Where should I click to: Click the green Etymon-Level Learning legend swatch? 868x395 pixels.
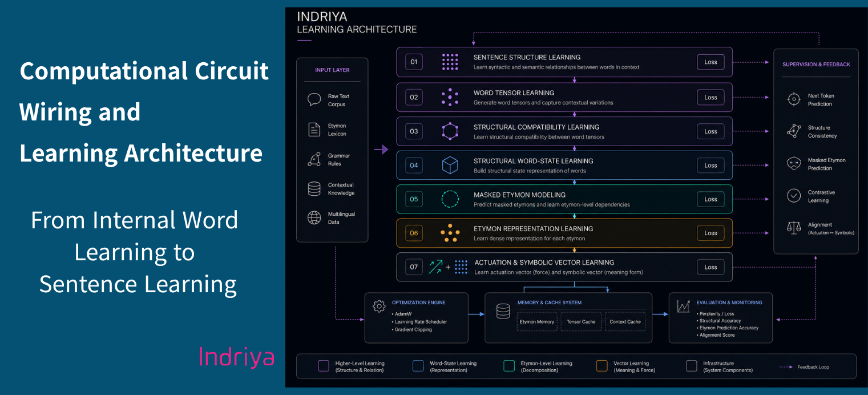(509, 366)
